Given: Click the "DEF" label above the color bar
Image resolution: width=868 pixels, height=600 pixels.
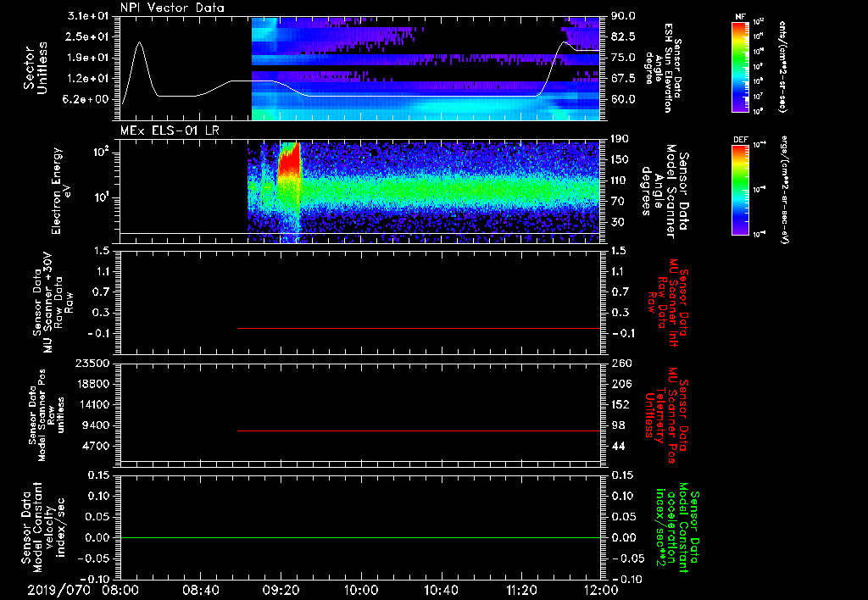Looking at the screenshot, I should (x=740, y=140).
